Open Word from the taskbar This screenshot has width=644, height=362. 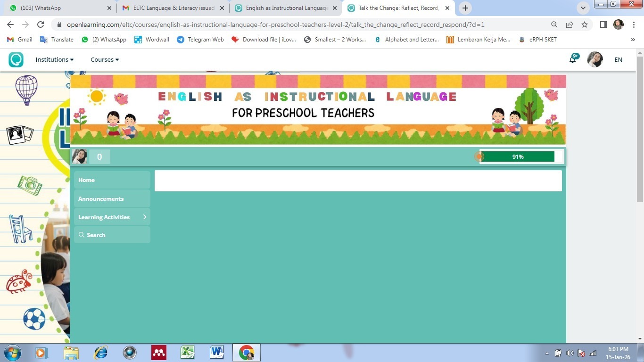217,353
